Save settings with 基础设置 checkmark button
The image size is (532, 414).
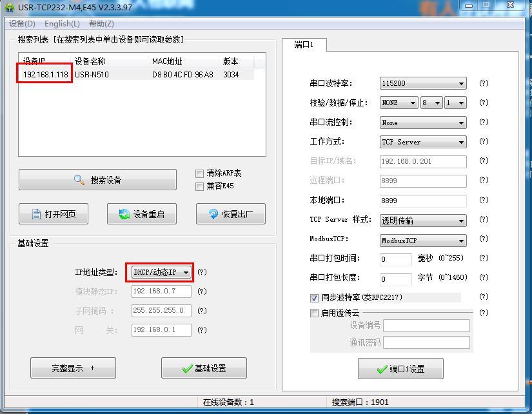click(203, 368)
